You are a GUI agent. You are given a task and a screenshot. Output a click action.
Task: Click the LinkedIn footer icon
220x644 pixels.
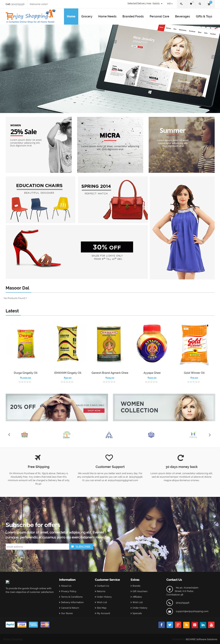point(203,625)
